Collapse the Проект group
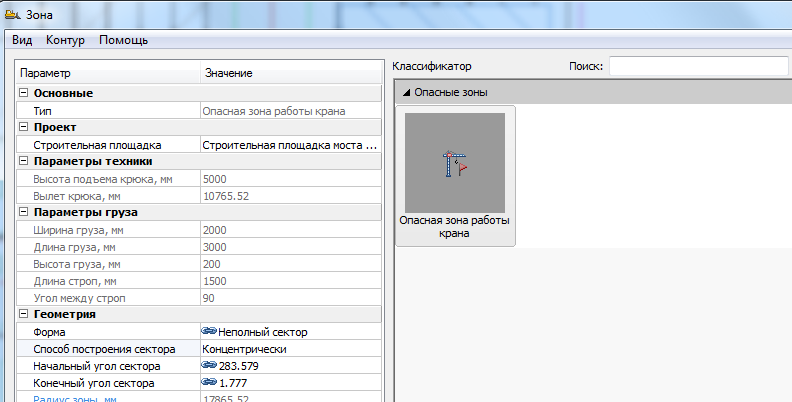 (23, 127)
